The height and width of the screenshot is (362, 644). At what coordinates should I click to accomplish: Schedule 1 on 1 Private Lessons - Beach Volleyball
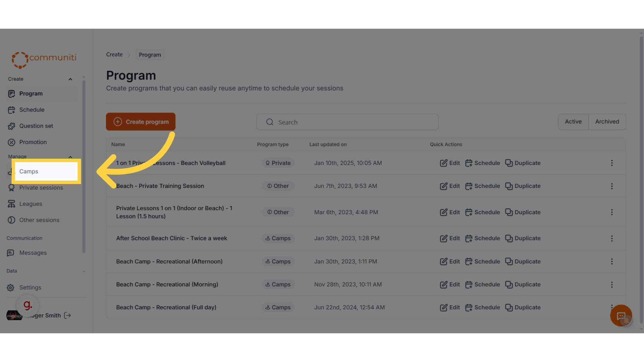[x=483, y=163]
